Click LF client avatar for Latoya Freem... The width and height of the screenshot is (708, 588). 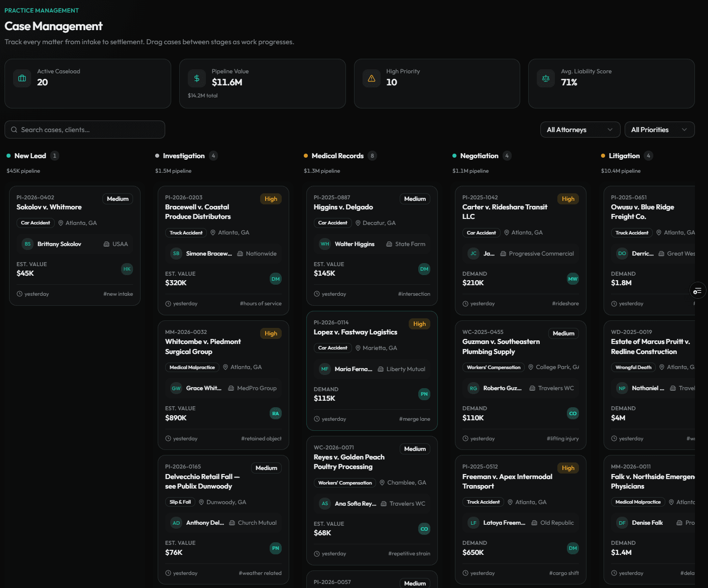pos(474,523)
